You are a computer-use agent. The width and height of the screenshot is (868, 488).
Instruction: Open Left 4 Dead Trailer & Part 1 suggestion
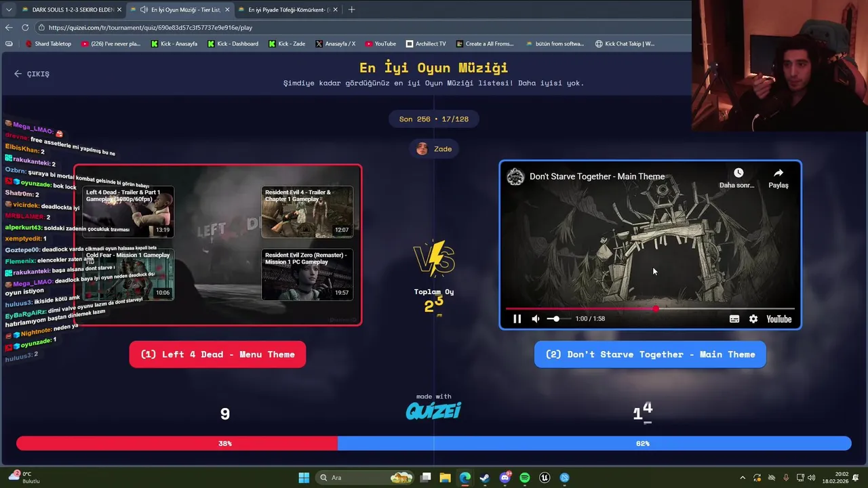pyautogui.click(x=128, y=212)
